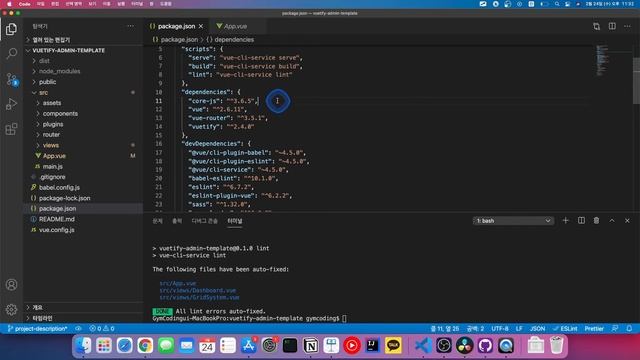
Task: Open the Explorer view in activity bar
Action: point(11,29)
